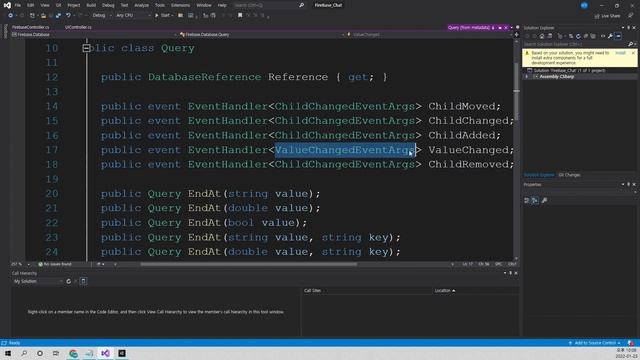
Task: Click the user account avatar icon
Action: pos(584,5)
